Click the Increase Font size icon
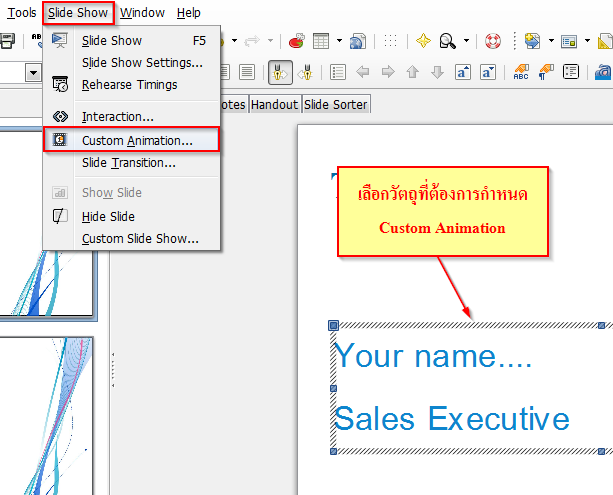This screenshot has width=613, height=495. pyautogui.click(x=463, y=72)
